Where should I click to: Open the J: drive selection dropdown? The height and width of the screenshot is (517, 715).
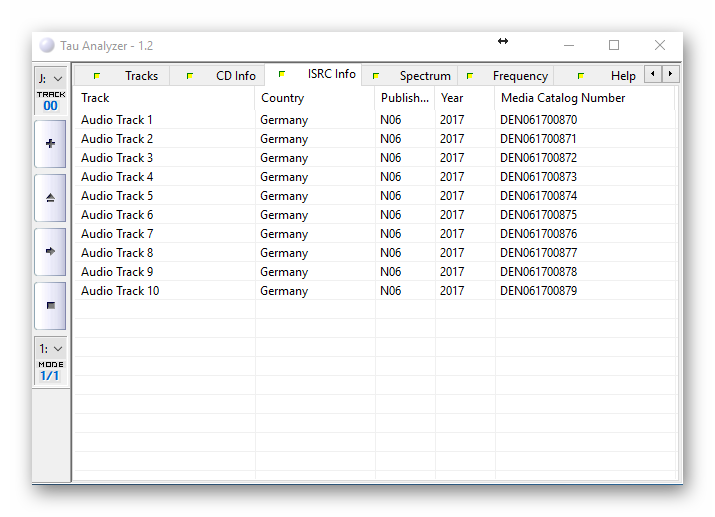[x=50, y=78]
